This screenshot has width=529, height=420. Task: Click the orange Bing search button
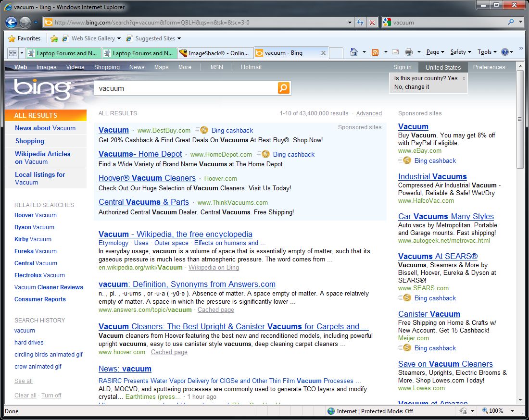point(284,88)
